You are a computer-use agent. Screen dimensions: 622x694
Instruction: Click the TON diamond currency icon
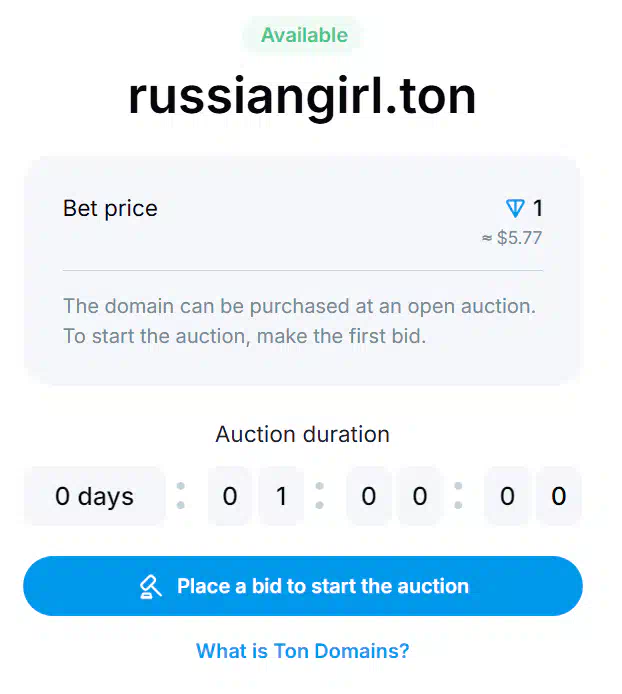coord(515,208)
